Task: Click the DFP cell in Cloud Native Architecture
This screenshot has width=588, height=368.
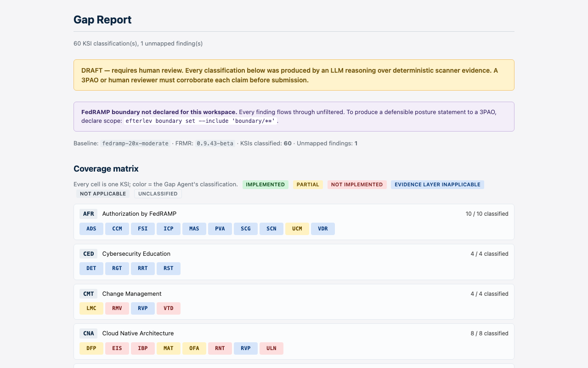Action: point(91,348)
